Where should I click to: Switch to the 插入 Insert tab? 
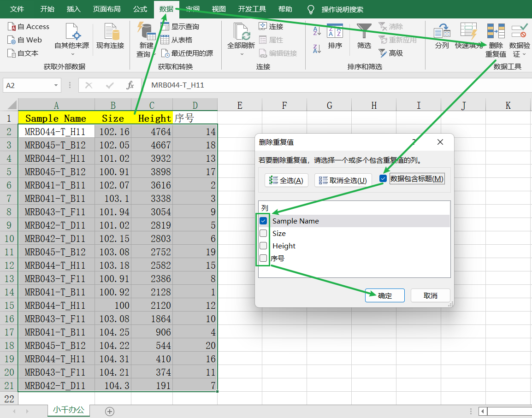74,9
